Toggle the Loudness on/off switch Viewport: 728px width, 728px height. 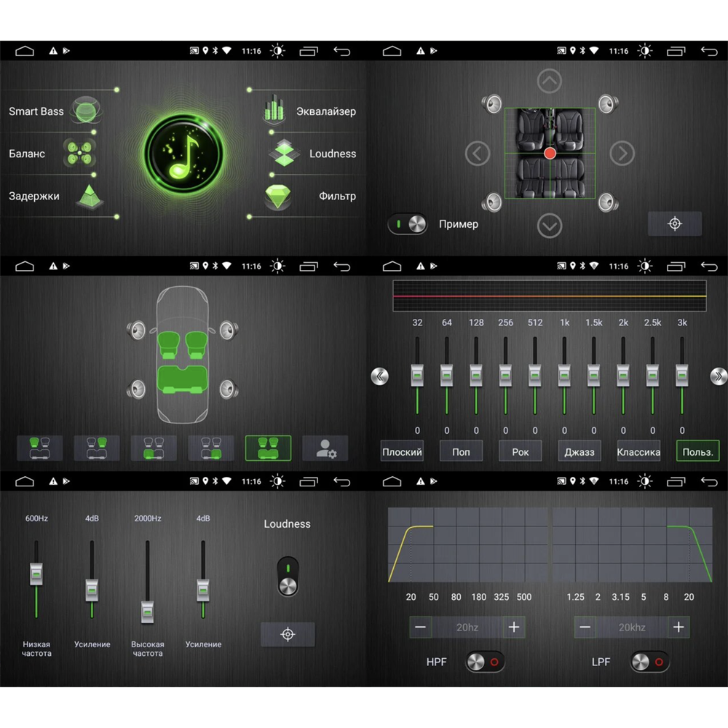[x=288, y=576]
